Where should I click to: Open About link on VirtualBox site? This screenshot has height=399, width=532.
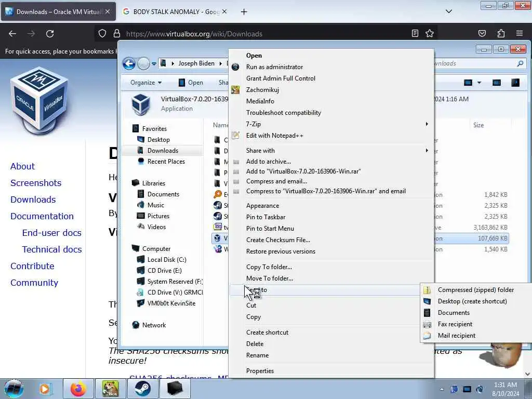[x=22, y=166]
